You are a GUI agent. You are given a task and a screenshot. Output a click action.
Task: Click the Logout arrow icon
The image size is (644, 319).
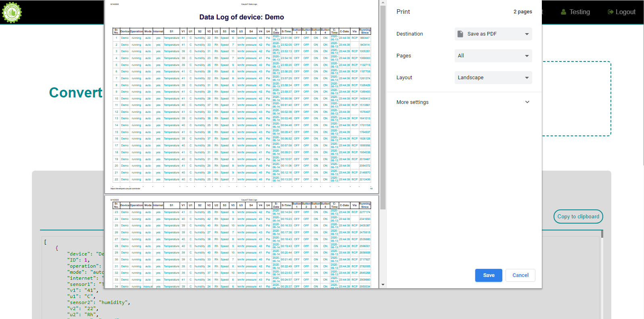(x=610, y=12)
